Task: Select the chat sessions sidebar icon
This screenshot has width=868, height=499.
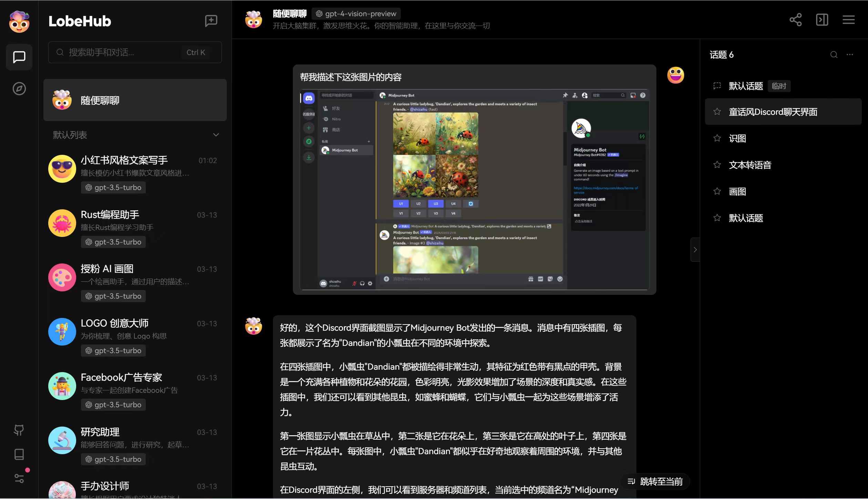Action: coord(19,57)
